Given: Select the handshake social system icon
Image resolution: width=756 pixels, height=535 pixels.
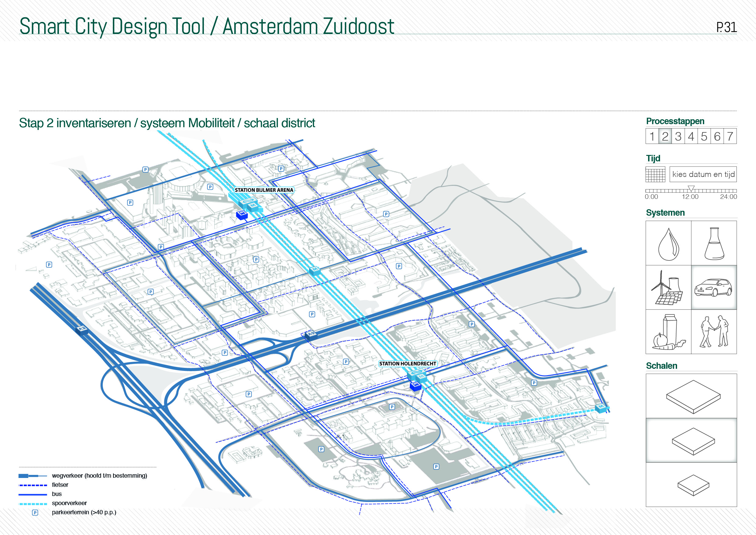Looking at the screenshot, I should pyautogui.click(x=714, y=332).
